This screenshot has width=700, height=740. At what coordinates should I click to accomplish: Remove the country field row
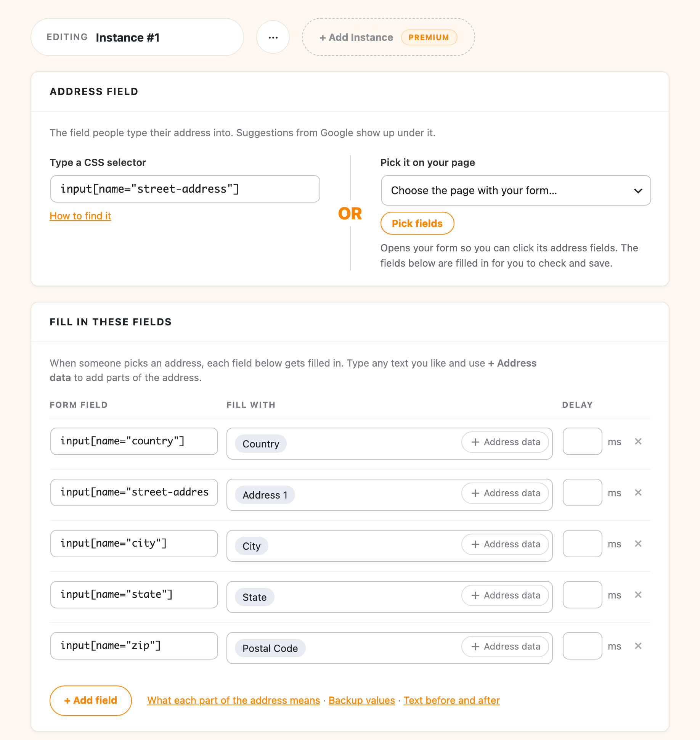[x=638, y=441]
